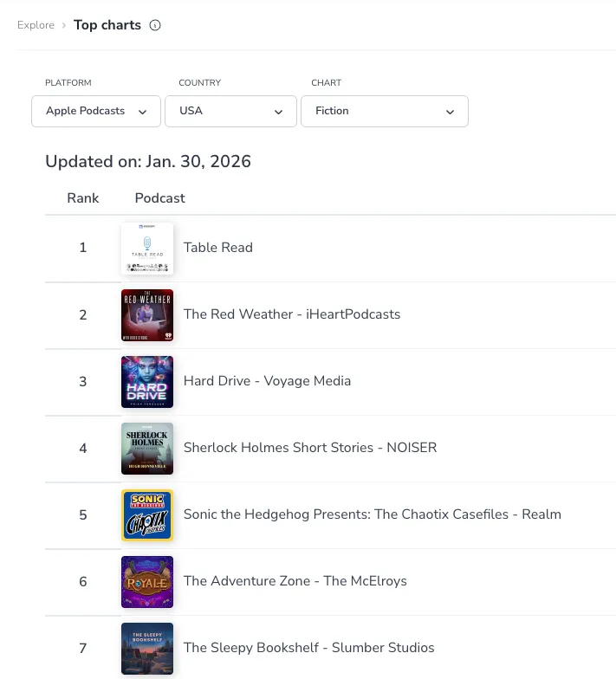Open the Table Read podcast title
This screenshot has width=616, height=679.
pyautogui.click(x=218, y=248)
